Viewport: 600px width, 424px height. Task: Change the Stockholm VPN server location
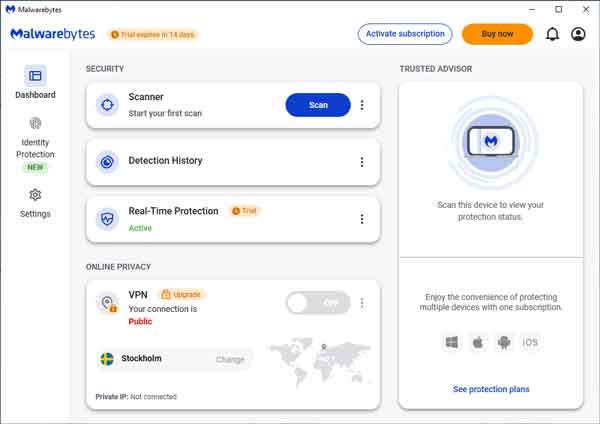tap(230, 359)
